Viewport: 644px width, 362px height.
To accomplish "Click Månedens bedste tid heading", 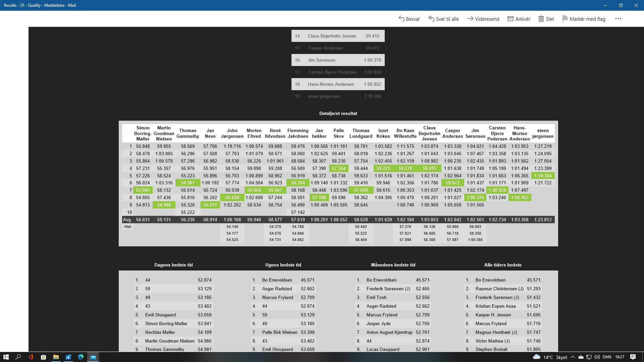I will click(x=393, y=265).
